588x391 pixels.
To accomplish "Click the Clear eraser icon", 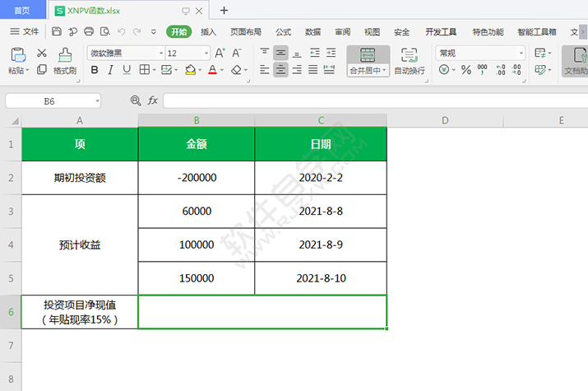I will [x=236, y=70].
